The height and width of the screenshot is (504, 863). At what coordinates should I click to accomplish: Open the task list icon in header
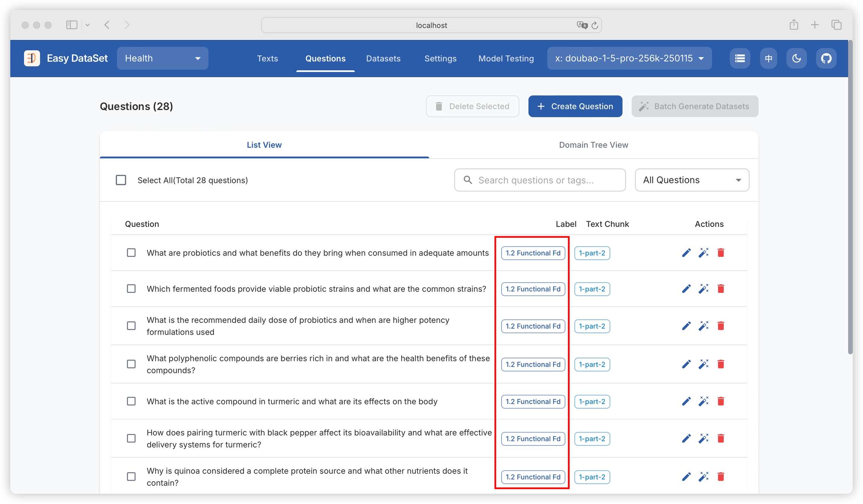coord(740,58)
